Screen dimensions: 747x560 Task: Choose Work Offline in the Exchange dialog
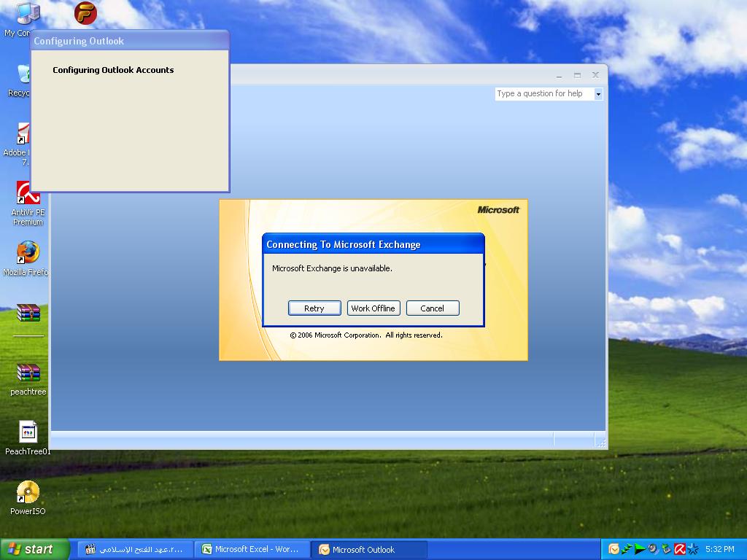[373, 308]
